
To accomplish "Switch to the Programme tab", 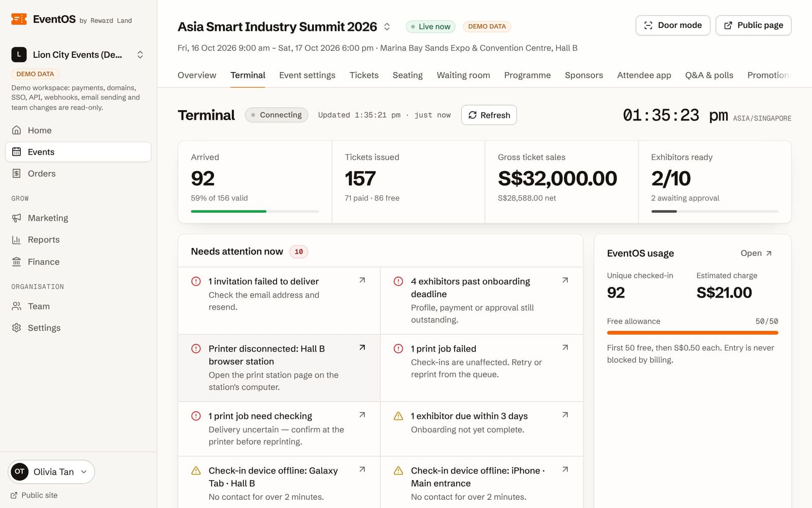I will coord(527,75).
